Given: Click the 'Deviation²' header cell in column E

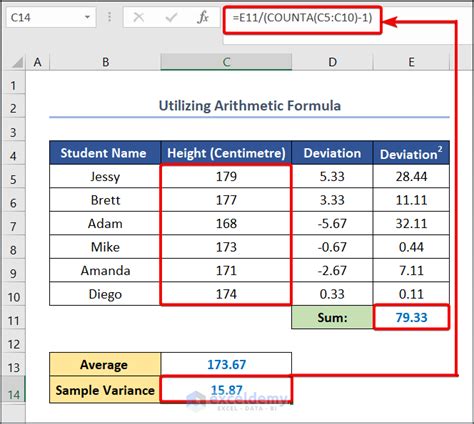Looking at the screenshot, I should click(x=411, y=153).
